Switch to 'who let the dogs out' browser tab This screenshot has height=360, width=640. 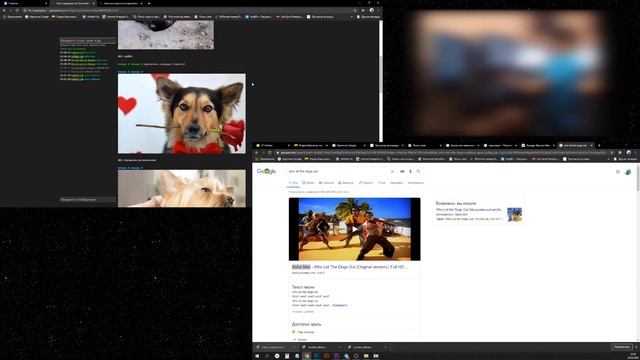tap(576, 145)
